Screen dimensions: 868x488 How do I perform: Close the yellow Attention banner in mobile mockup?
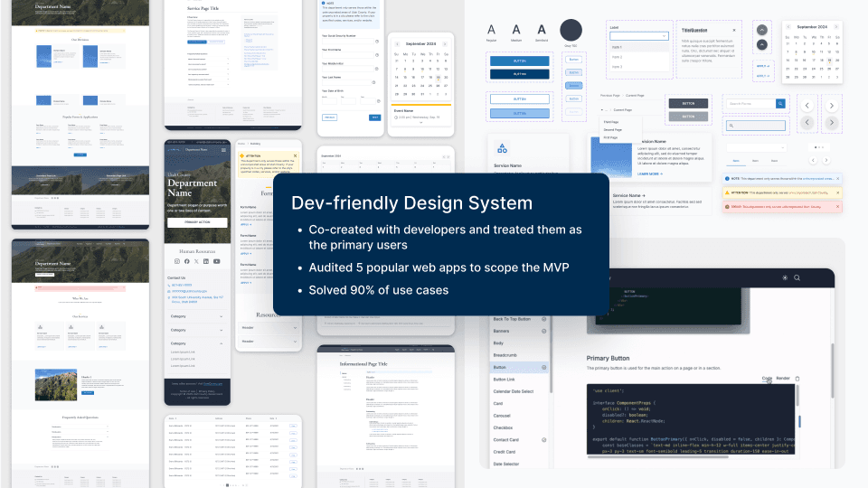coord(295,156)
